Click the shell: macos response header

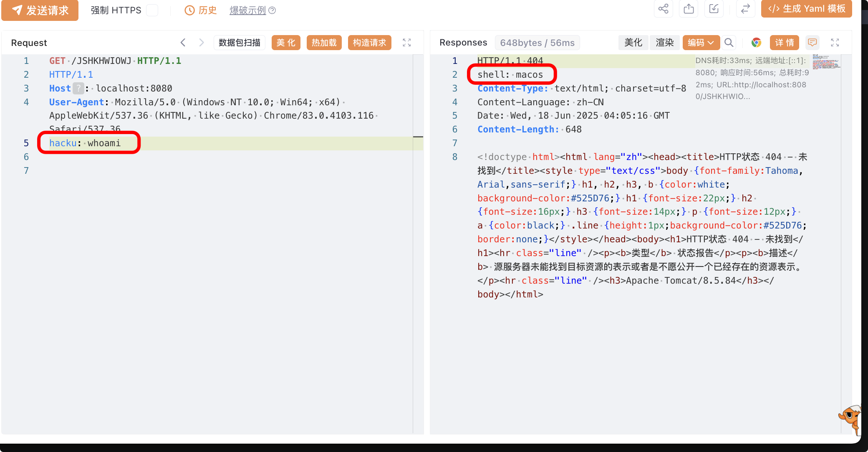(x=510, y=75)
